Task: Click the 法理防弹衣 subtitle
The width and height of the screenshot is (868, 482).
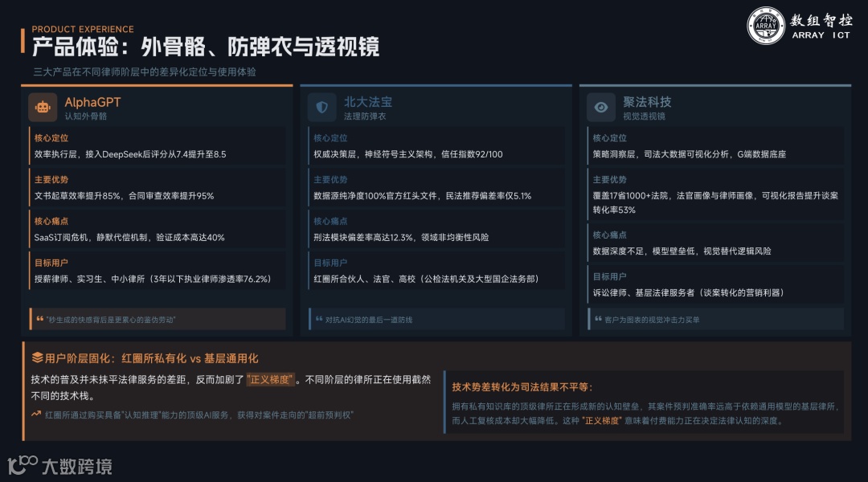Action: coord(365,116)
